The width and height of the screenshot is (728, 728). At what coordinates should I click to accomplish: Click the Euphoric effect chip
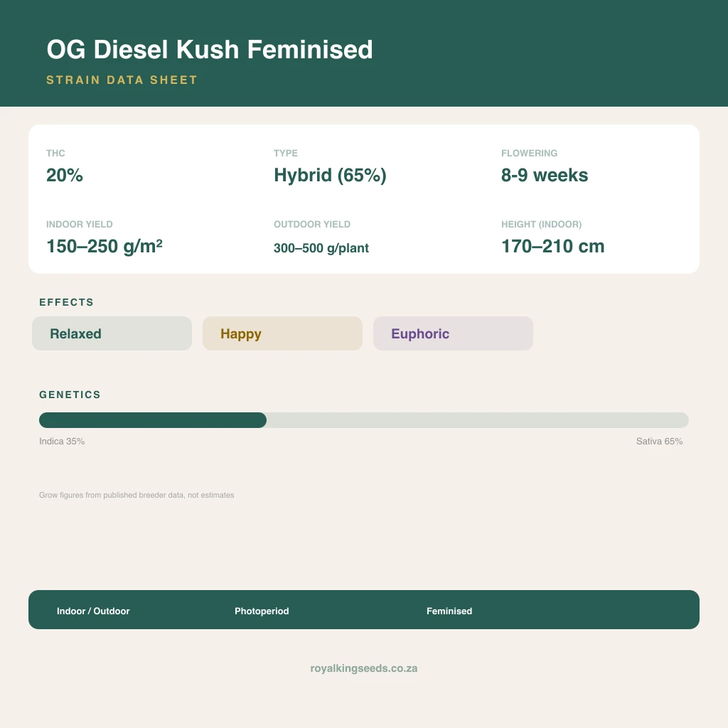(x=453, y=333)
